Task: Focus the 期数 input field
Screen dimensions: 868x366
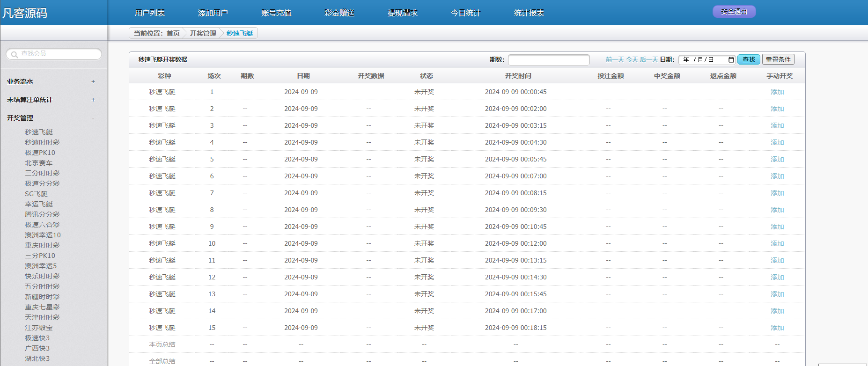Action: pos(549,60)
